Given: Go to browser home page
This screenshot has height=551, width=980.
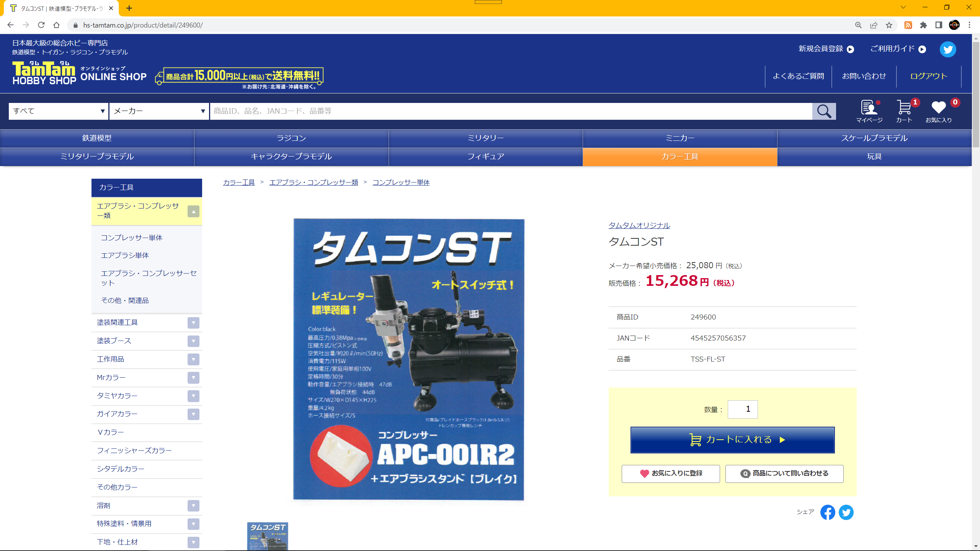Looking at the screenshot, I should coord(56,25).
